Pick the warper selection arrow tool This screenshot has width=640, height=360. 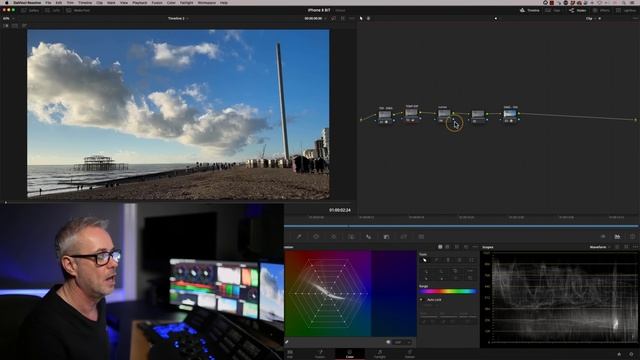pyautogui.click(x=425, y=260)
